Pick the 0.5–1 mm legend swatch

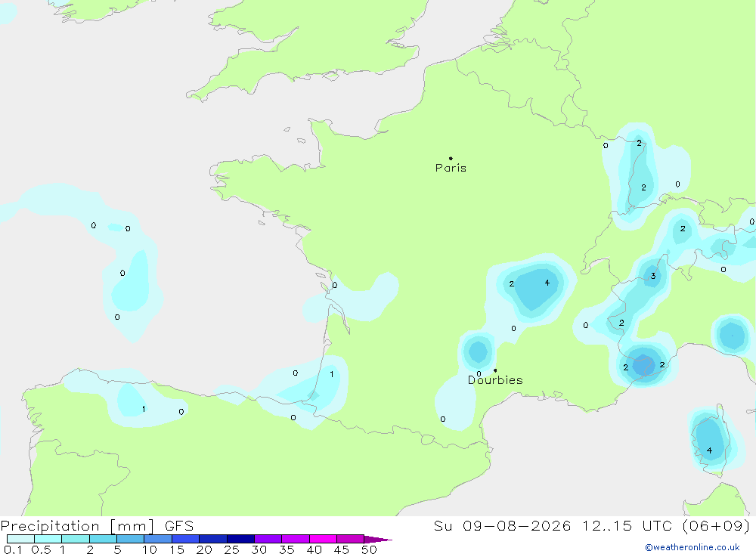coord(48,539)
